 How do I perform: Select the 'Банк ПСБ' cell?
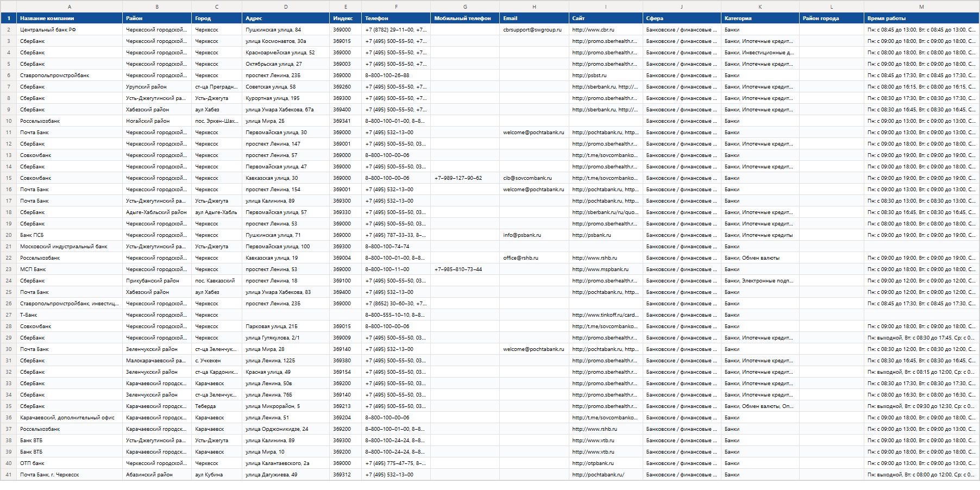[70, 235]
